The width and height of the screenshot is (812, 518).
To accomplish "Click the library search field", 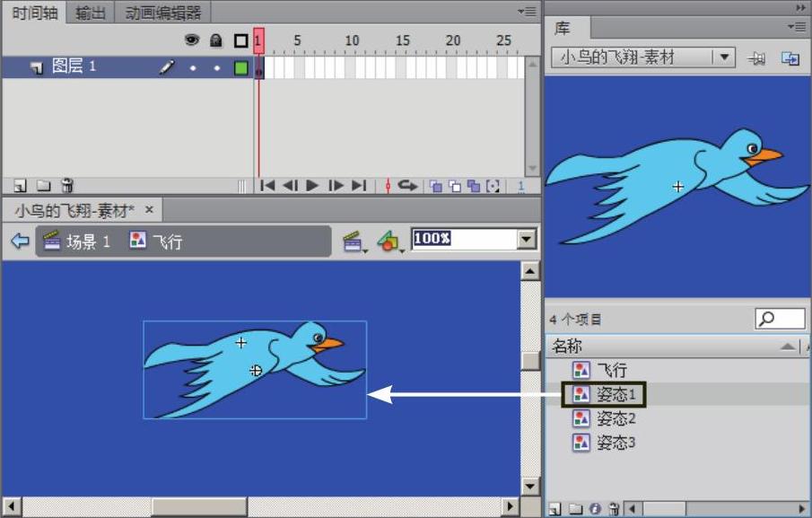I will coord(780,319).
